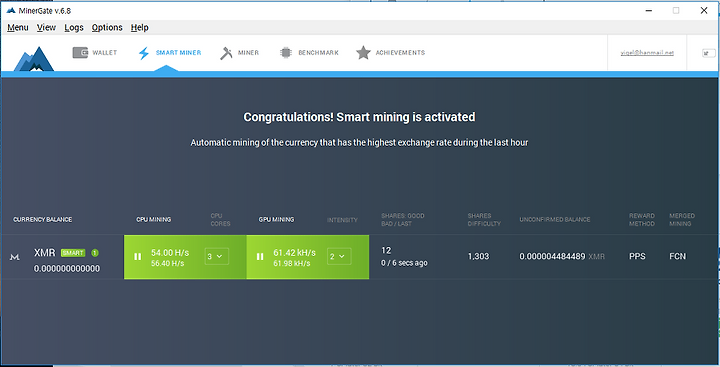Click the account email link

[647, 53]
